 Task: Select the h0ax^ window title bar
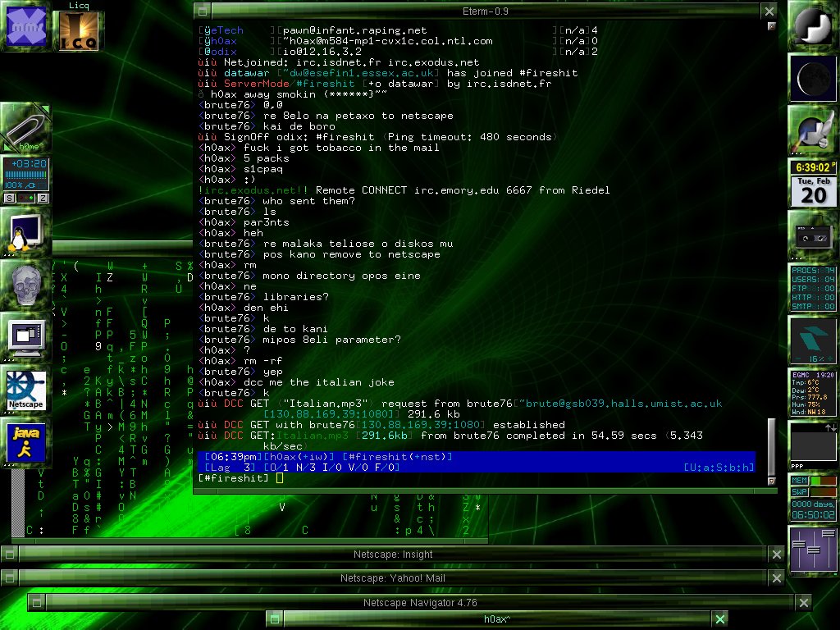point(497,619)
